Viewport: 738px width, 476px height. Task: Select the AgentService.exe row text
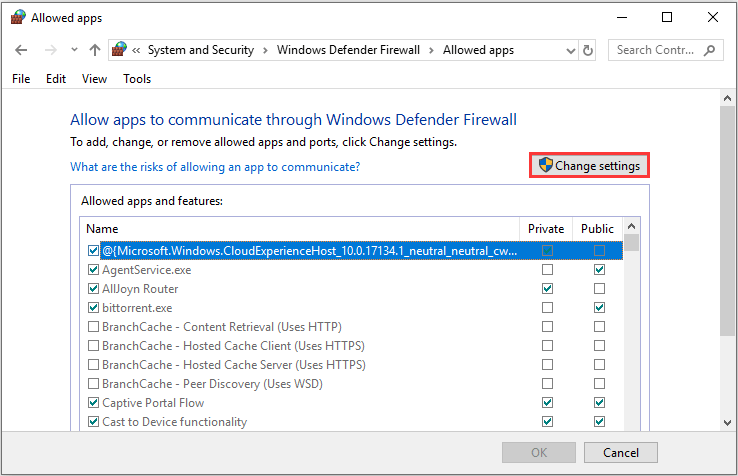coord(146,270)
